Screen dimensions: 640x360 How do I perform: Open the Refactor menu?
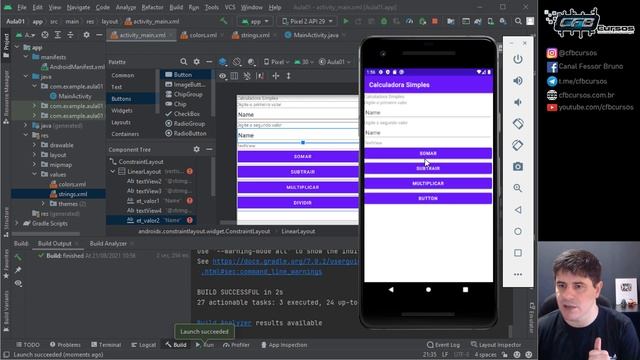pyautogui.click(x=152, y=7)
